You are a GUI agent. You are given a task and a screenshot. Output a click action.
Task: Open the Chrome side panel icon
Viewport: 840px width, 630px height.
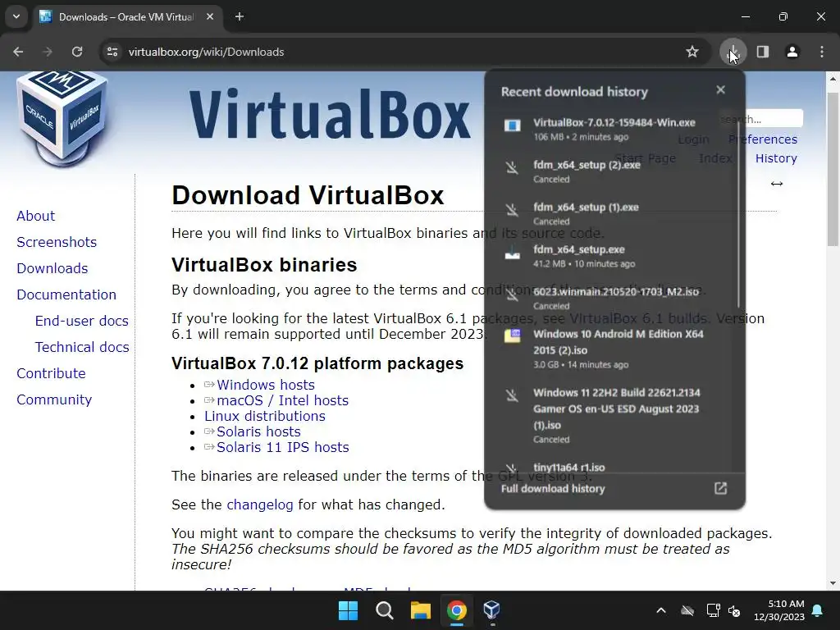click(762, 52)
